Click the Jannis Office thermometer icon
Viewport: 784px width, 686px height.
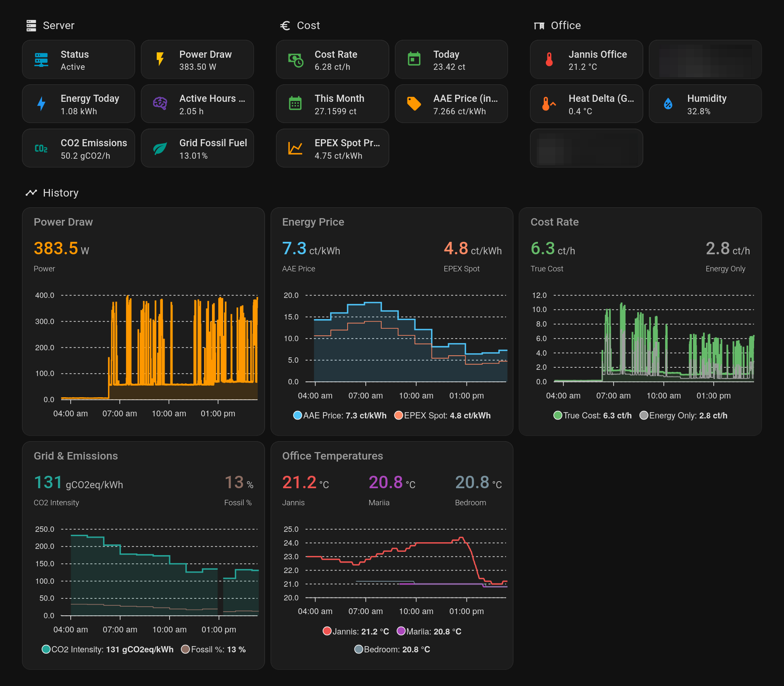549,60
